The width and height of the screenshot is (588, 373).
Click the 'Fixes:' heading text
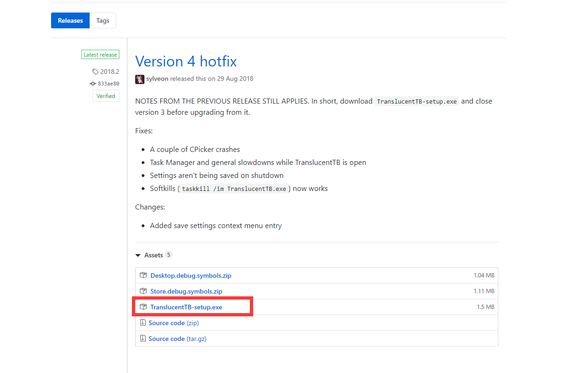(144, 131)
